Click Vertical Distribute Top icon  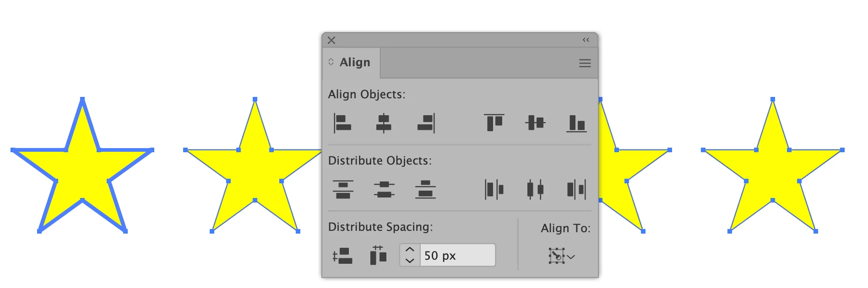pyautogui.click(x=343, y=189)
